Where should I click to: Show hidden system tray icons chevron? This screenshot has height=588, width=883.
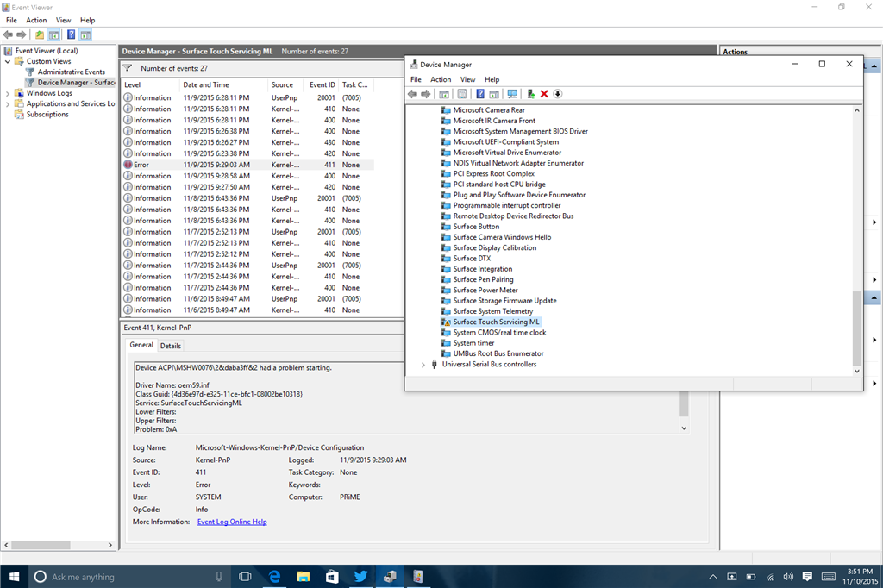(x=713, y=577)
